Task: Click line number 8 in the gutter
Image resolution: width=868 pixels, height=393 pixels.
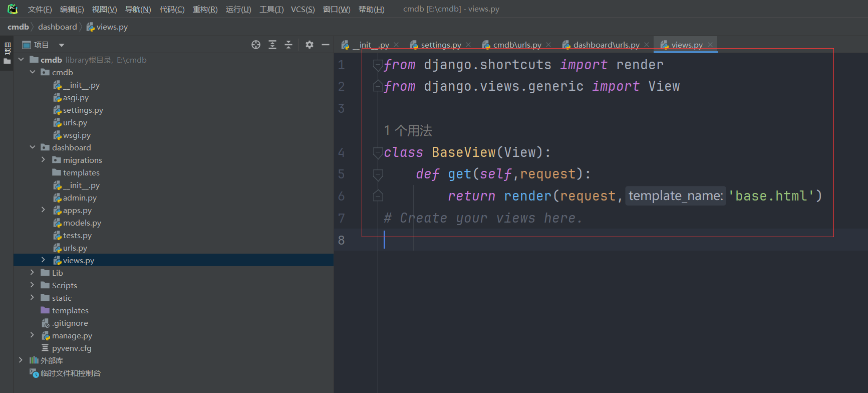Action: click(x=341, y=240)
